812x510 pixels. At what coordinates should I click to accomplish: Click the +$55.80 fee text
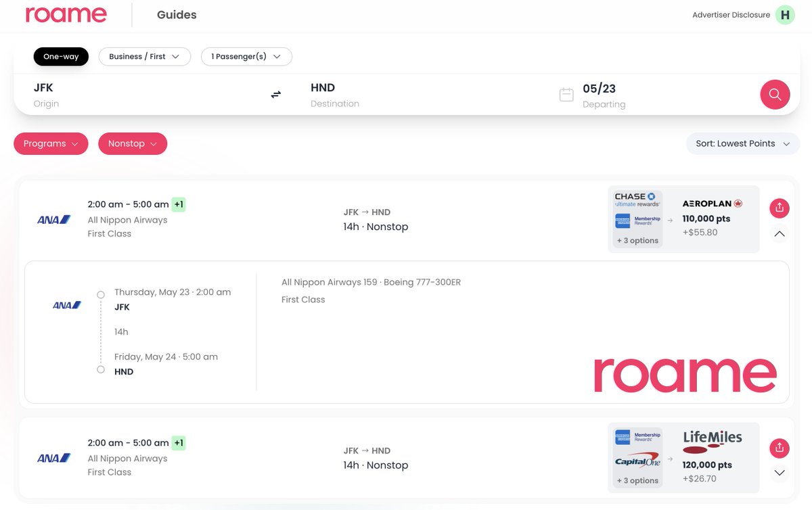(x=700, y=232)
